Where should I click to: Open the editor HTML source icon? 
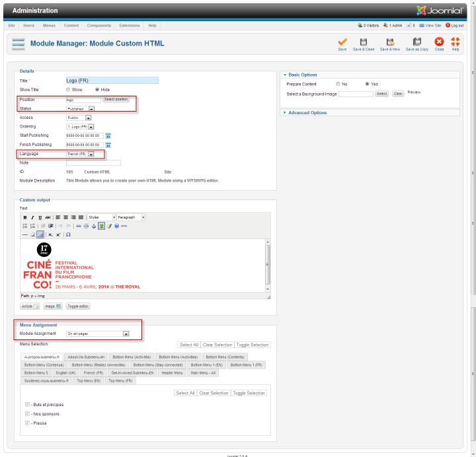click(x=124, y=226)
